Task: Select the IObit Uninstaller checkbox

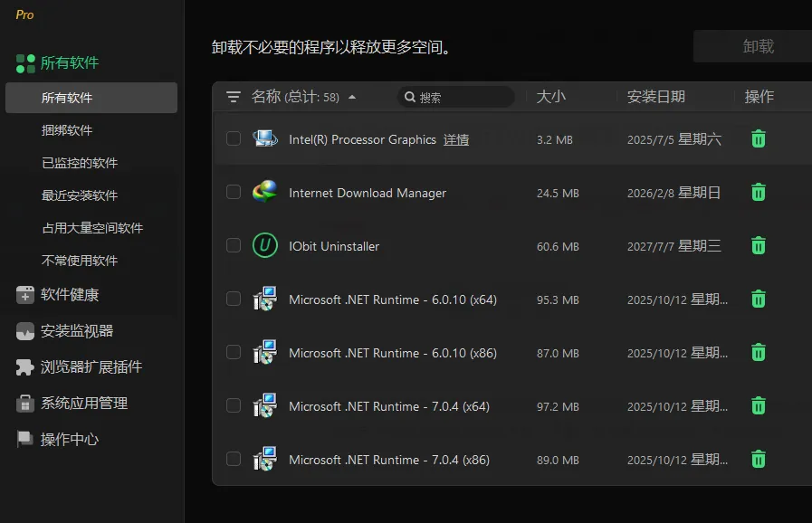Action: point(234,245)
